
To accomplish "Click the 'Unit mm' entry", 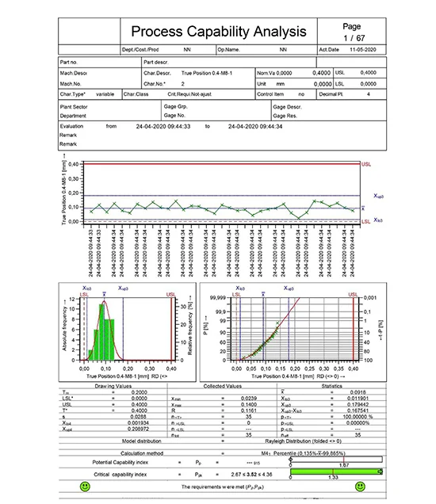I will pyautogui.click(x=271, y=84).
